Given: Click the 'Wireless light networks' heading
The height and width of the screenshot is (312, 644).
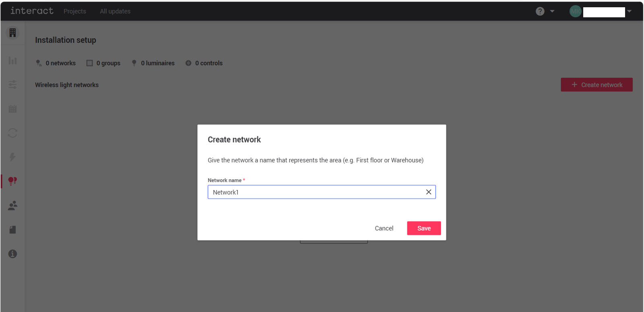Looking at the screenshot, I should click(x=67, y=85).
